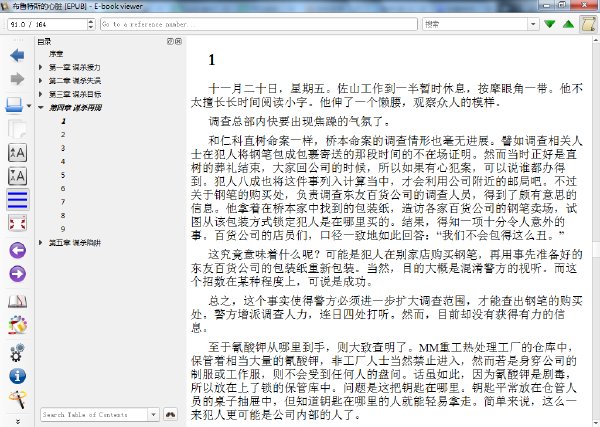Viewport: 600px width, 427px height.
Task: Click the binoculars find button in the TOC panel
Action: [171, 414]
